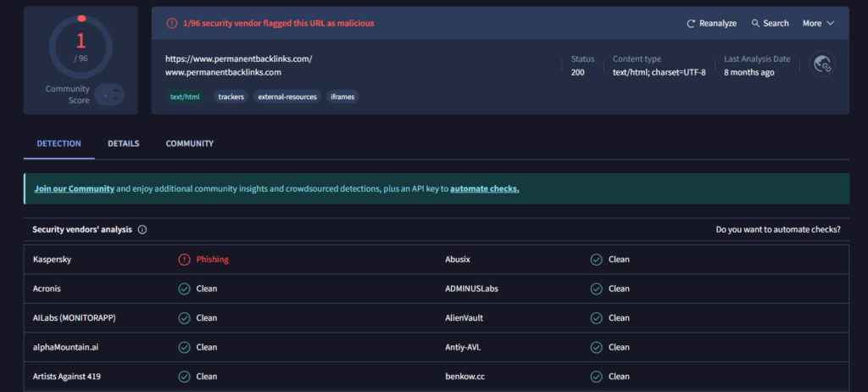868x392 pixels.
Task: Select the Detection tab
Action: click(x=59, y=144)
